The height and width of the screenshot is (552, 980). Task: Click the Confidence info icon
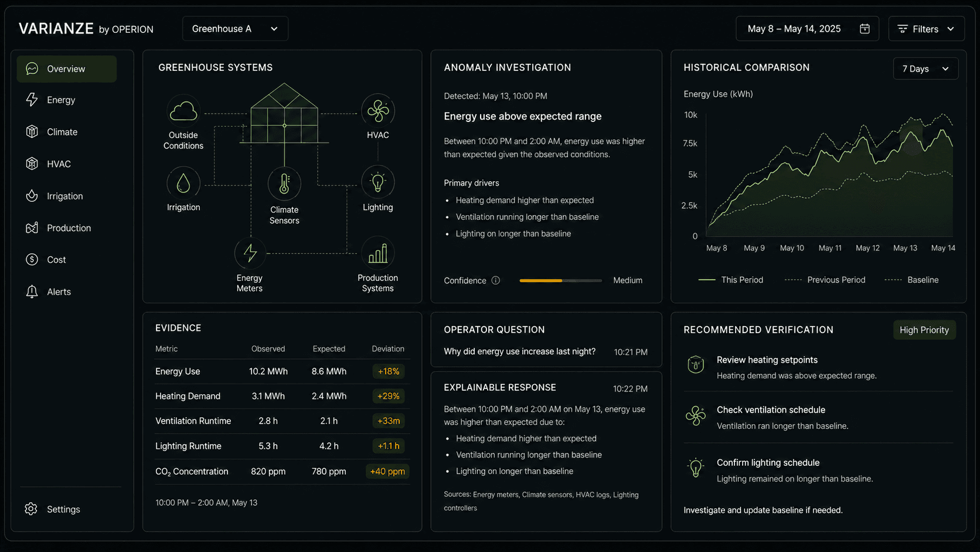click(496, 280)
